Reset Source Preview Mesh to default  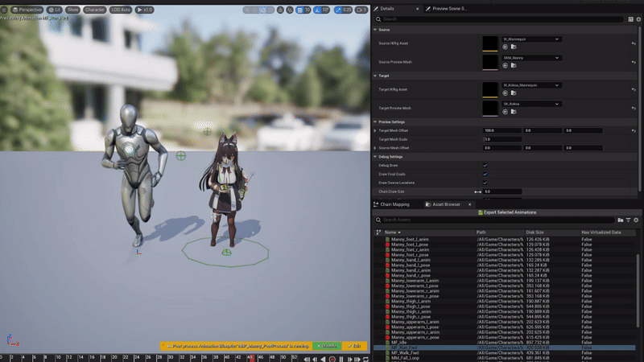(634, 63)
